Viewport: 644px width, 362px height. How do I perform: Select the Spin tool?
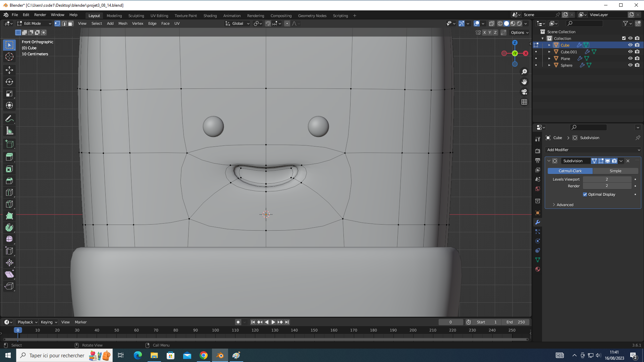9,228
